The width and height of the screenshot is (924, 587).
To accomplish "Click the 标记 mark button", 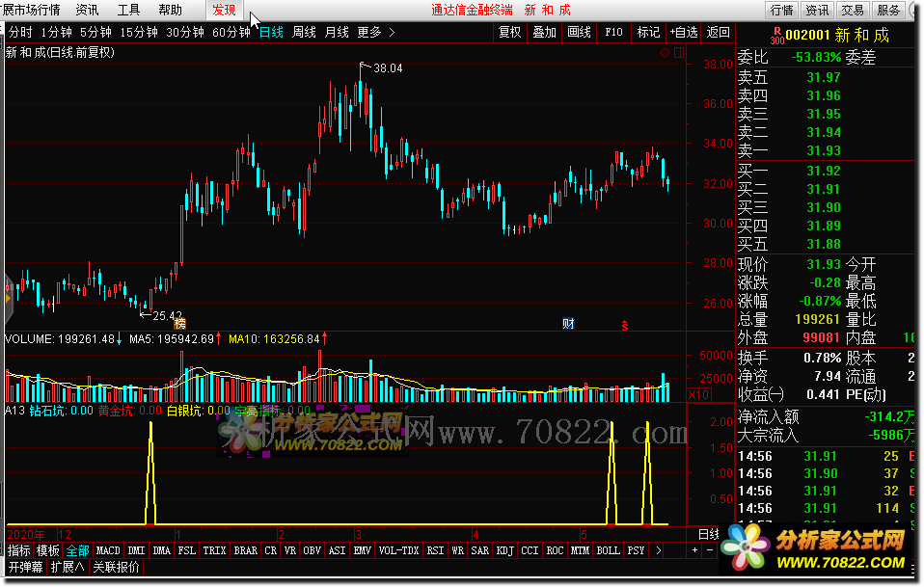I will tap(648, 33).
